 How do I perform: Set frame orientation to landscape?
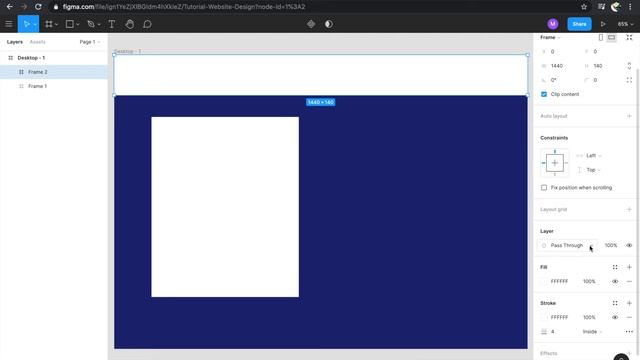click(611, 38)
